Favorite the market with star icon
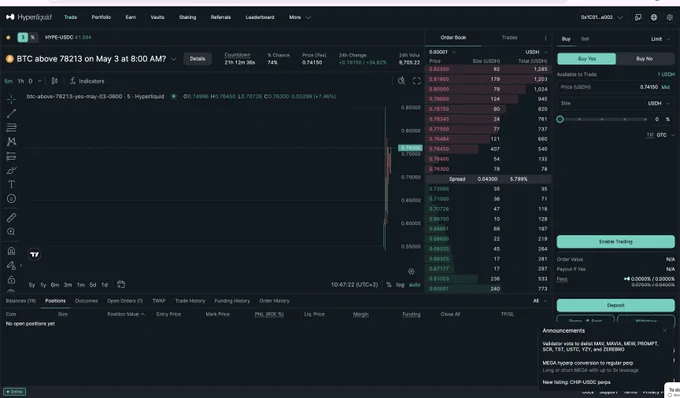 tap(8, 37)
